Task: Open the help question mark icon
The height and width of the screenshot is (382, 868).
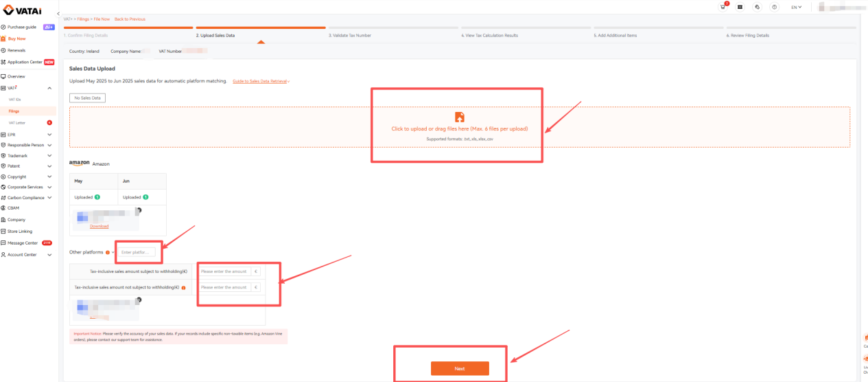Action: click(x=774, y=7)
